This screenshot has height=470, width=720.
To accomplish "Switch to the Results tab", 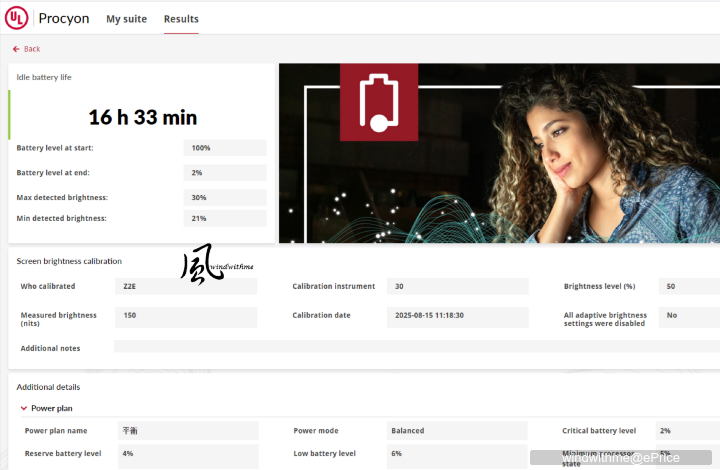I will (181, 19).
